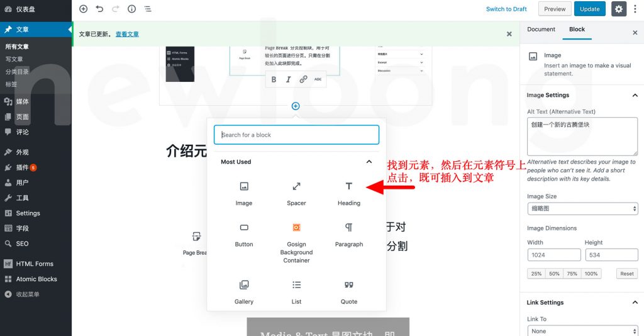
Task: Open the block navigation list icon
Action: click(148, 9)
